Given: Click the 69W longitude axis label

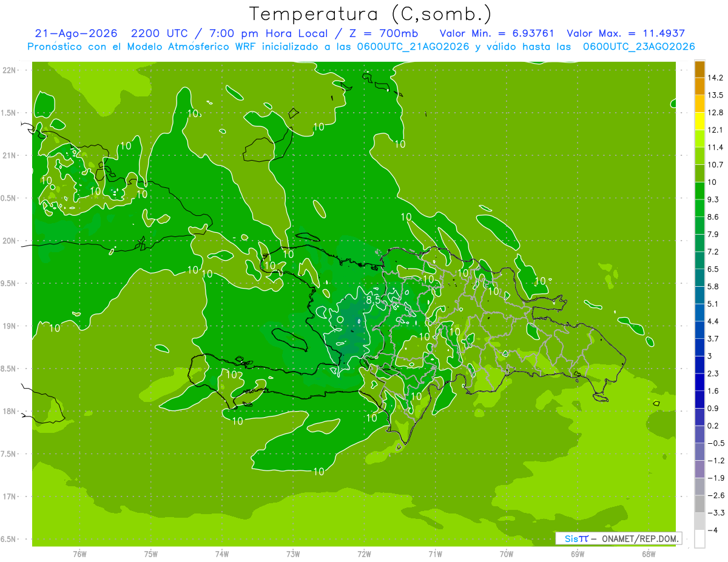Looking at the screenshot, I should tap(577, 554).
